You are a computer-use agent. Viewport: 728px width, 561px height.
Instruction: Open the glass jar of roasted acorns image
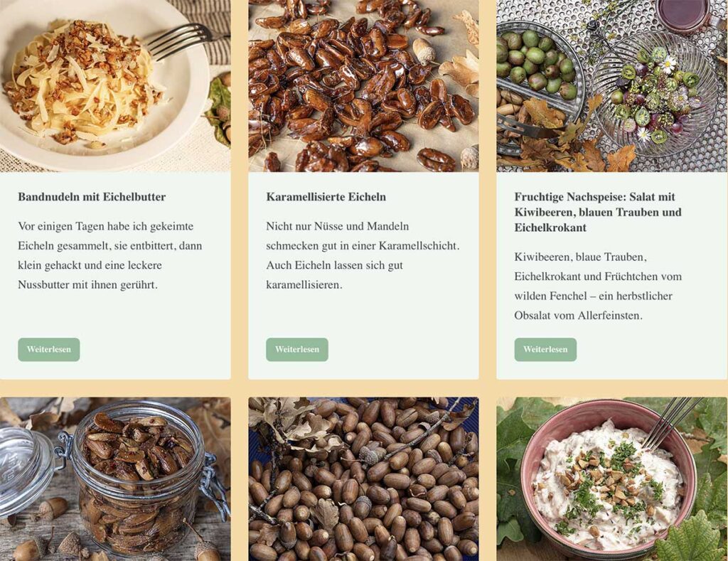[115, 479]
